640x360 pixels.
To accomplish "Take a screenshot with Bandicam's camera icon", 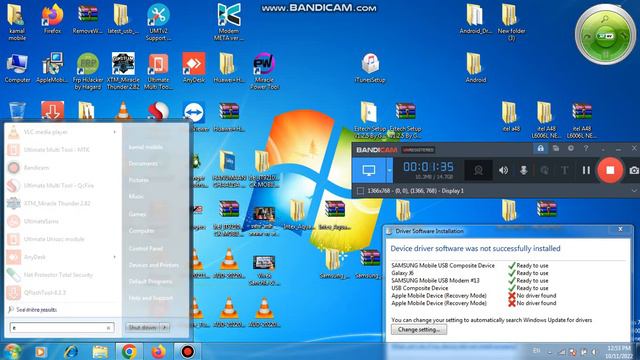I will coord(634,170).
